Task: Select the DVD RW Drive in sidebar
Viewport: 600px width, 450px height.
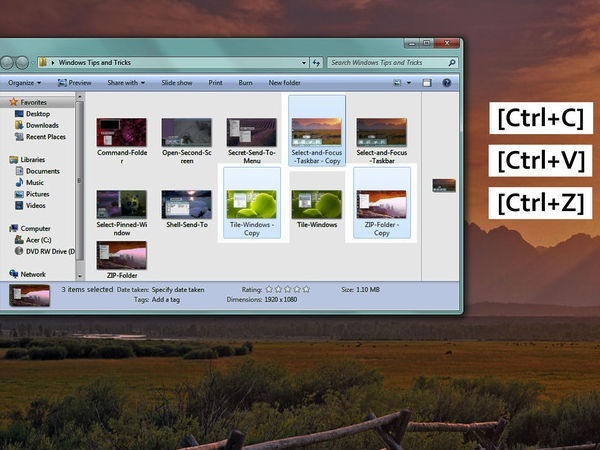Action: click(49, 251)
